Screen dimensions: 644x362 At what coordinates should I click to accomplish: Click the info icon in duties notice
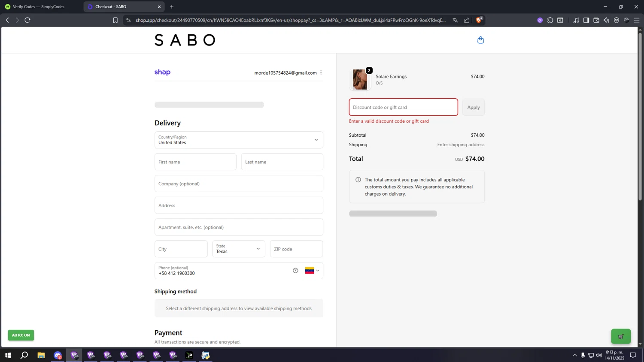point(358,180)
